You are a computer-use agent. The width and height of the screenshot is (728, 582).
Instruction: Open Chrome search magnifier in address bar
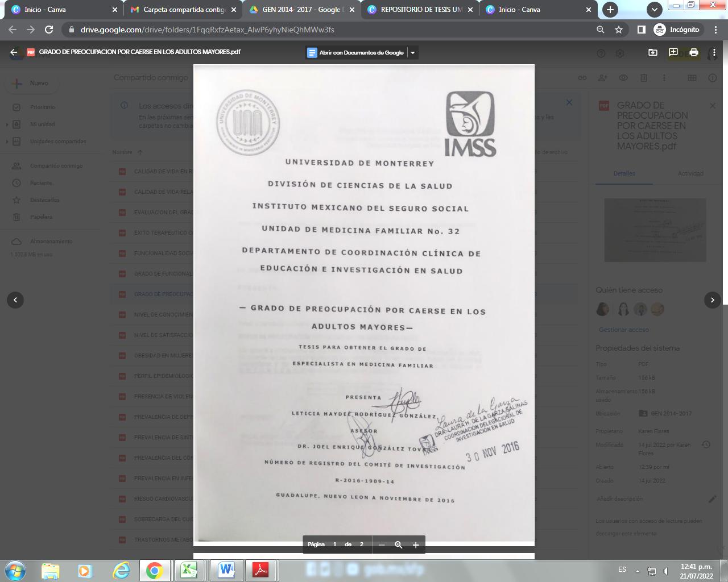click(x=601, y=30)
